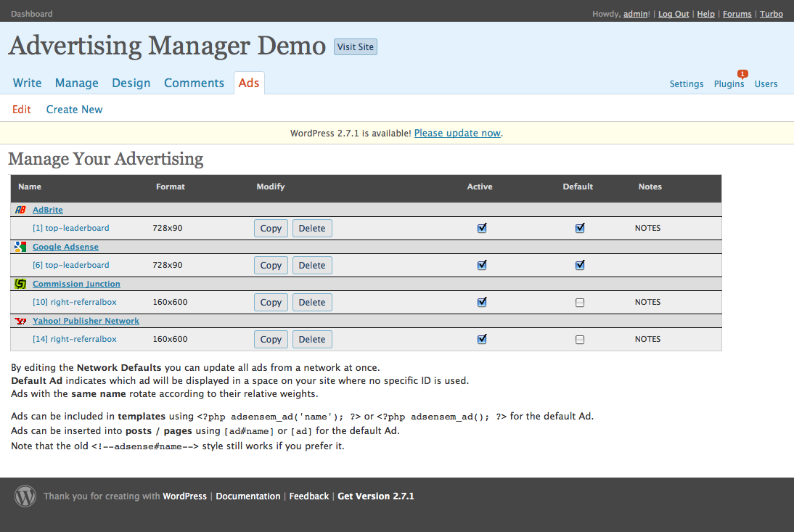Image resolution: width=794 pixels, height=532 pixels.
Task: Click the Google Adsense logo icon
Action: point(20,247)
